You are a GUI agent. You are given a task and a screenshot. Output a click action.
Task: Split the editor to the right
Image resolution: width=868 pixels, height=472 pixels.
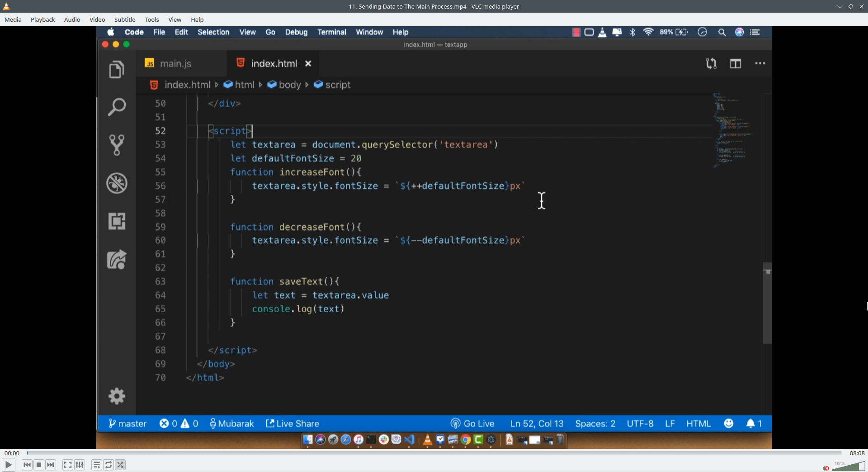click(x=736, y=63)
